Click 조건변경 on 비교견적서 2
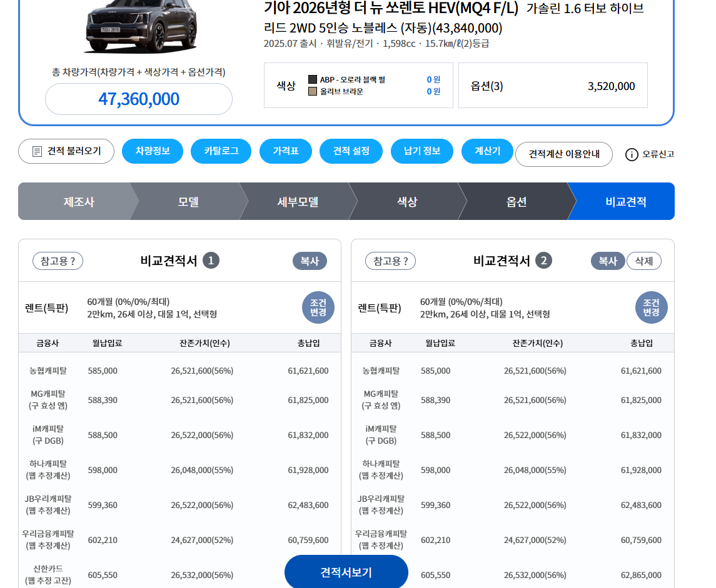Screen dimensions: 716x588 click(651, 307)
